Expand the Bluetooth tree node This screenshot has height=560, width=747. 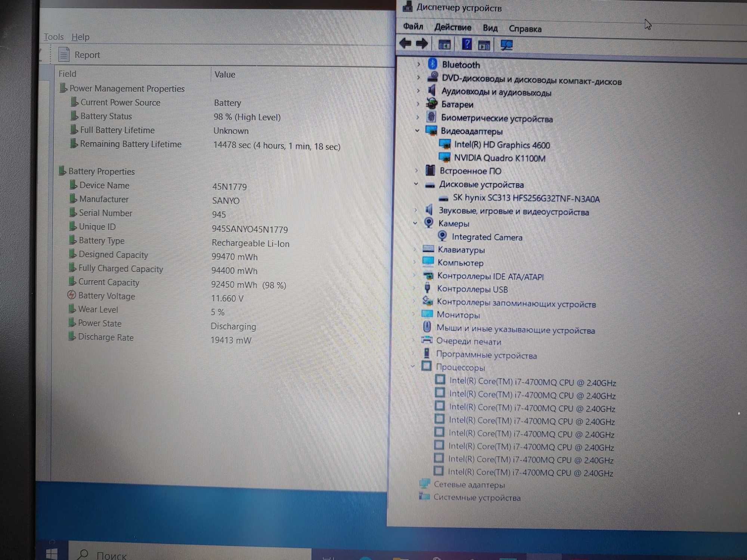(418, 64)
